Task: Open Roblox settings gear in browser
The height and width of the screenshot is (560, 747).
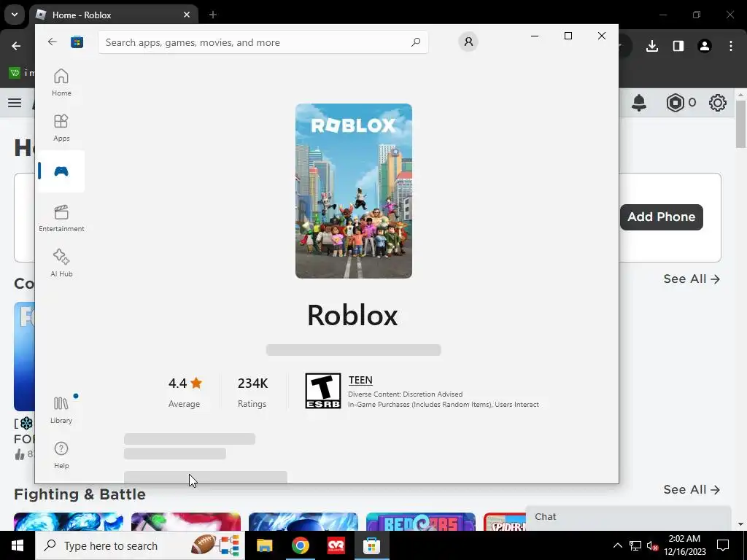Action: click(x=718, y=103)
